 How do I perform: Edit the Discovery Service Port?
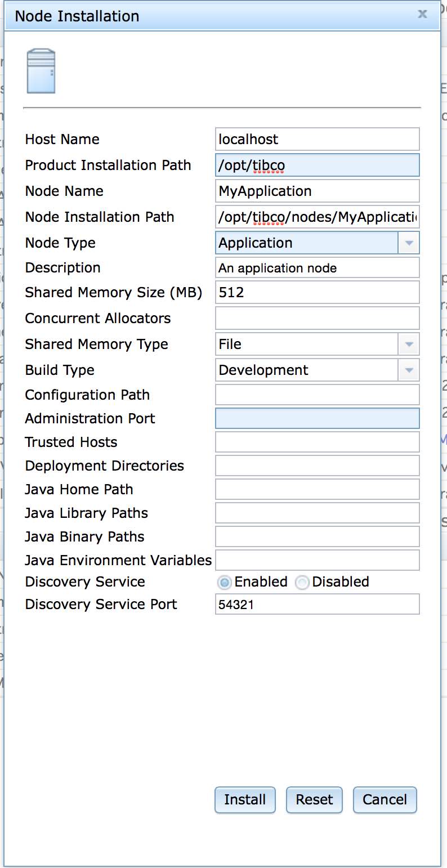click(x=317, y=604)
